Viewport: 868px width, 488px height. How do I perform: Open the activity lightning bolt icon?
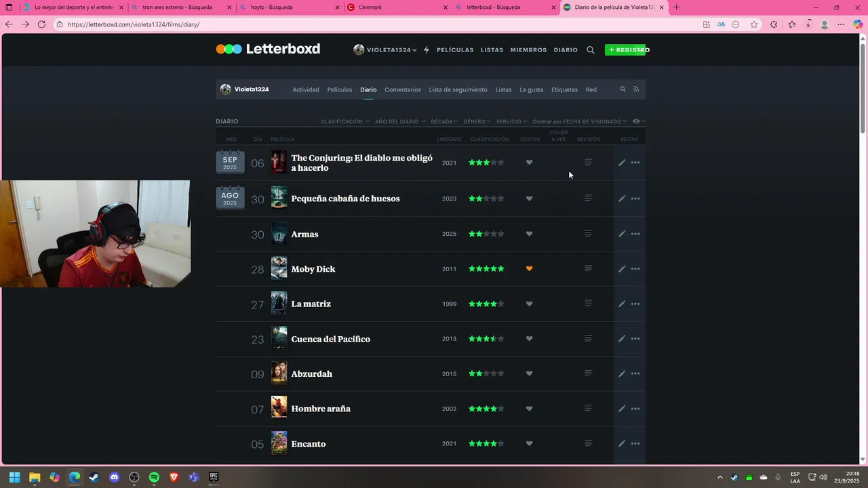click(x=427, y=49)
